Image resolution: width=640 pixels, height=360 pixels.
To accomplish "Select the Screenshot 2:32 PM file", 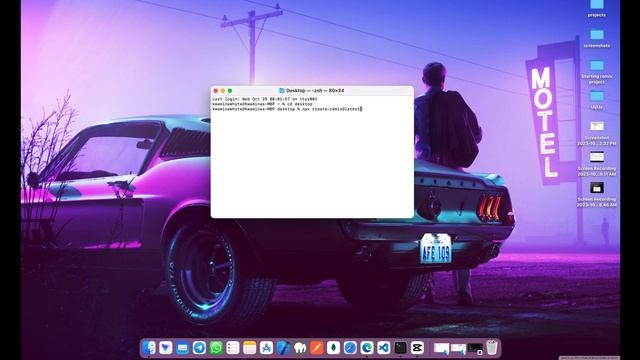I will pyautogui.click(x=596, y=133).
